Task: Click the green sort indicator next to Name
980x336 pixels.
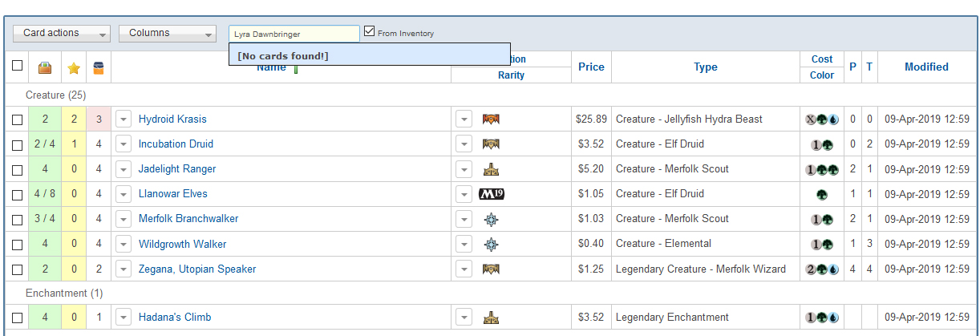Action: coord(296,70)
